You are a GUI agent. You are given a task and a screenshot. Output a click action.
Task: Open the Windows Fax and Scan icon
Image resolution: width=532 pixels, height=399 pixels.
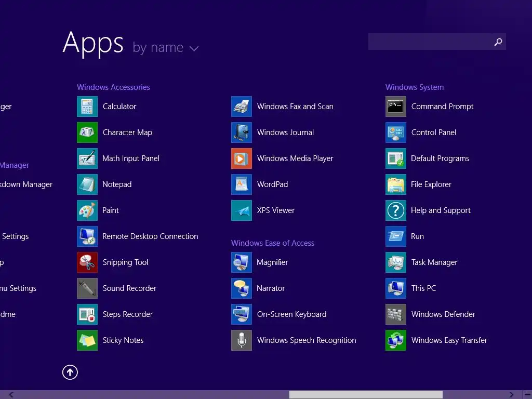[242, 107]
